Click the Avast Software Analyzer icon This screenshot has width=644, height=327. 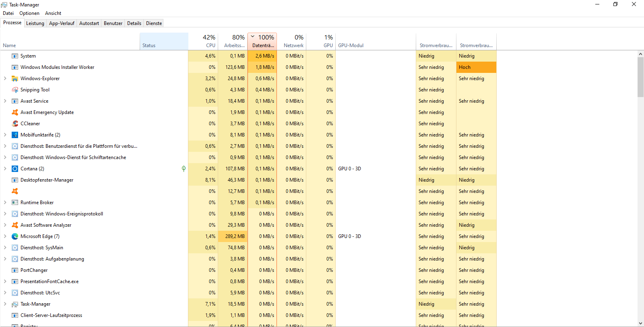(15, 225)
